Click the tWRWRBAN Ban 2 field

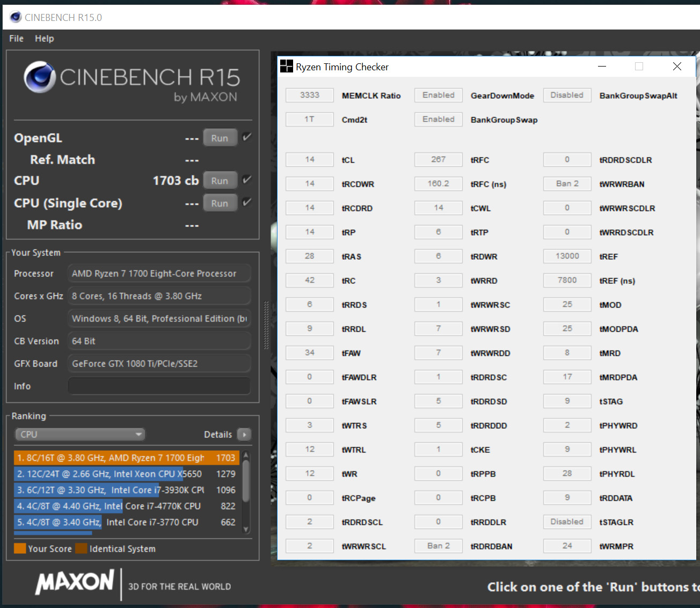567,184
